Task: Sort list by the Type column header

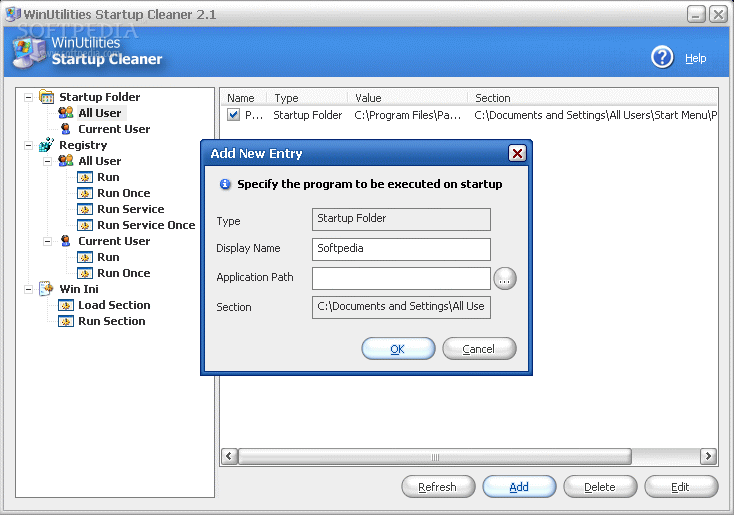Action: tap(307, 98)
